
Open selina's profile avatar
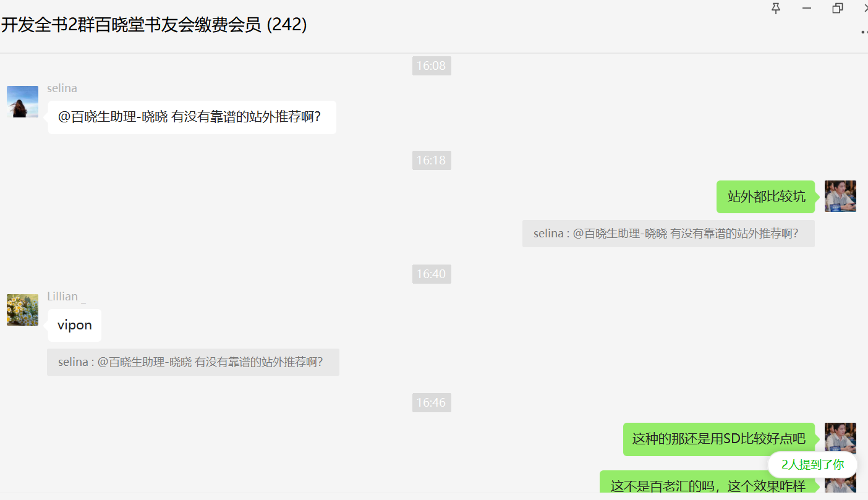[x=22, y=101]
